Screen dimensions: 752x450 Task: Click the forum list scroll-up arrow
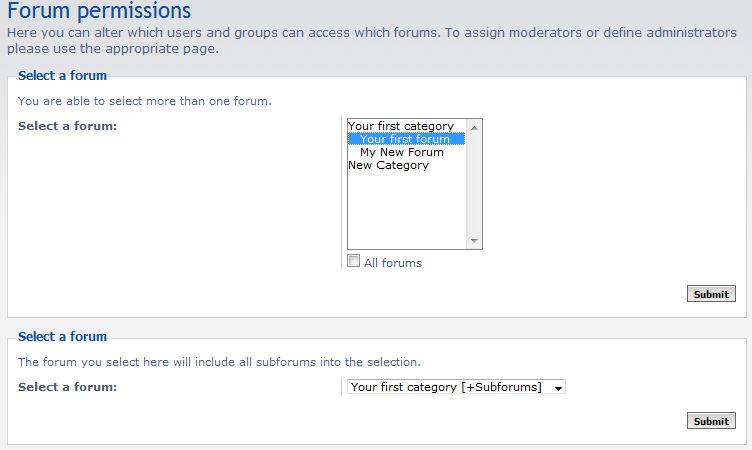(x=474, y=126)
